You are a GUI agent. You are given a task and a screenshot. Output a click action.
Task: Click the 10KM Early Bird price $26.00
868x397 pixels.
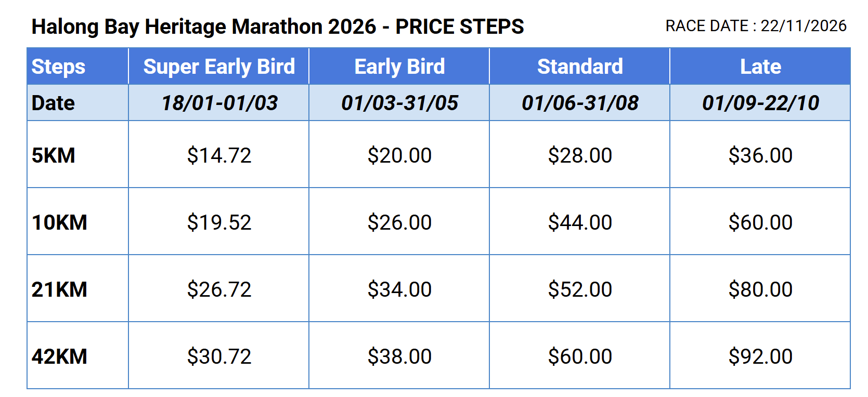click(399, 222)
